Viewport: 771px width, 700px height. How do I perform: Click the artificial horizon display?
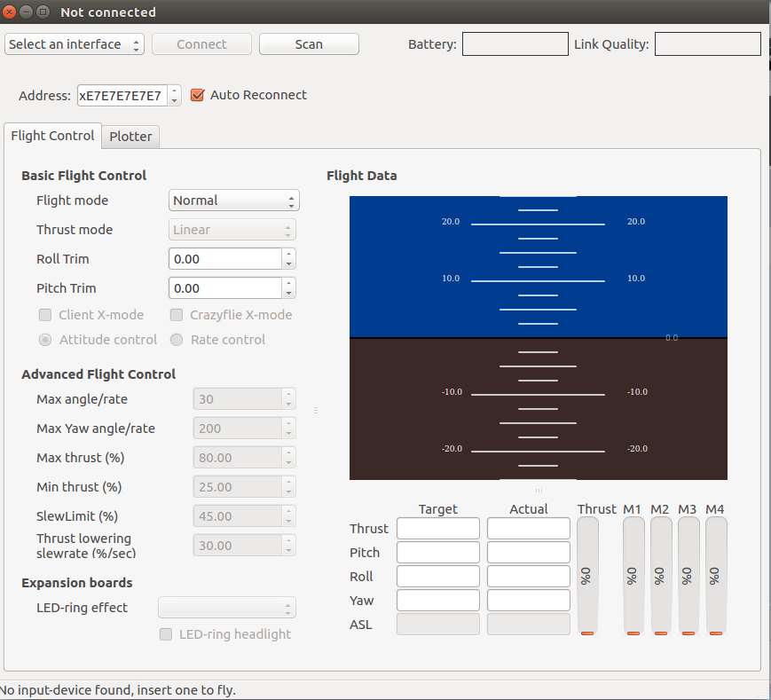coord(538,337)
